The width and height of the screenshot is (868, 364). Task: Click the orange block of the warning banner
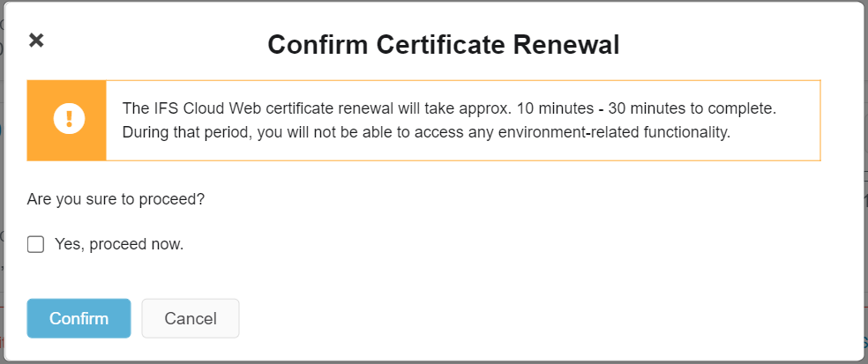(x=66, y=121)
